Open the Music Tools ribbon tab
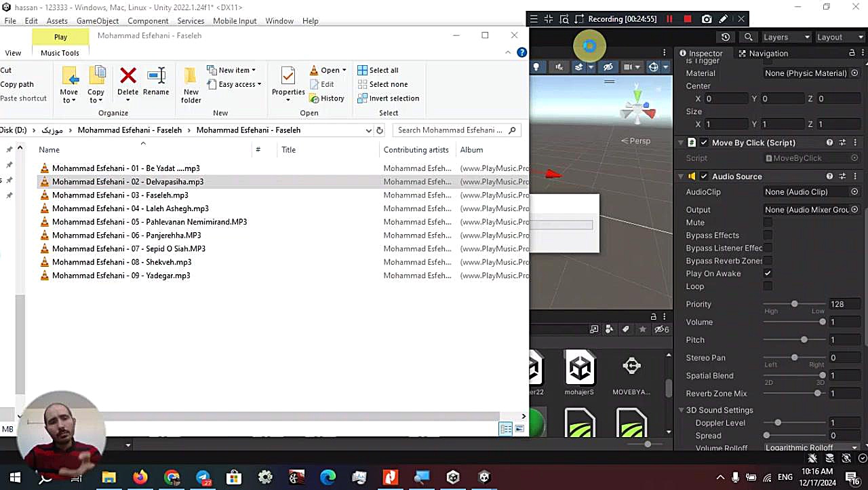This screenshot has height=490, width=868. [x=60, y=53]
